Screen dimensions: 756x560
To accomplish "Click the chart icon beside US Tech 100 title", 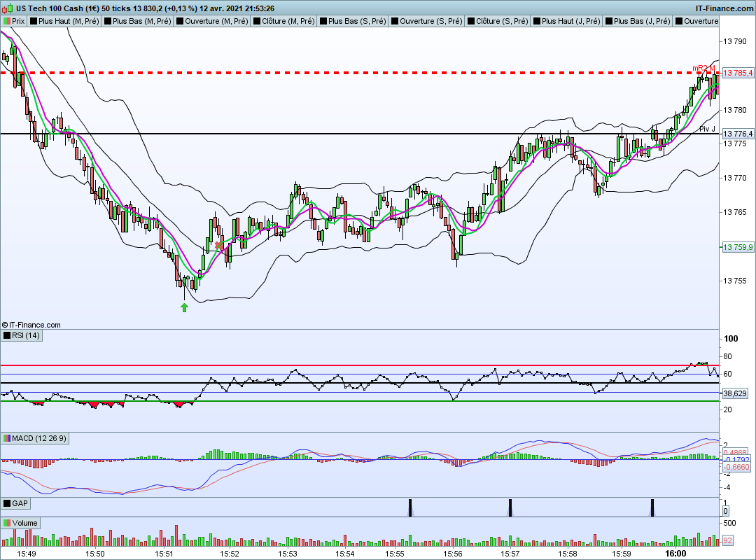I will pyautogui.click(x=8, y=8).
